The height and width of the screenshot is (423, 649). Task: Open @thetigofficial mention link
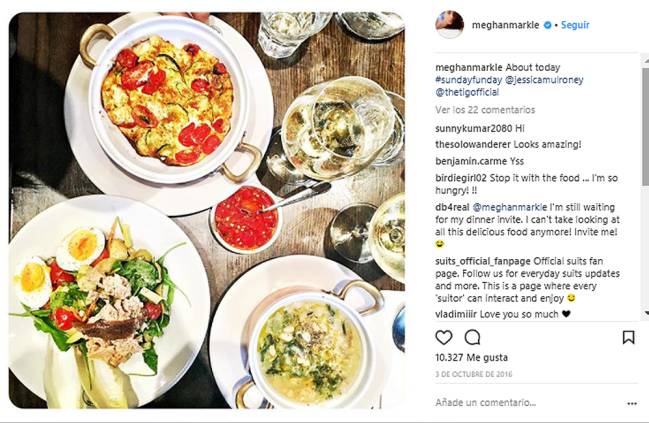click(x=467, y=92)
